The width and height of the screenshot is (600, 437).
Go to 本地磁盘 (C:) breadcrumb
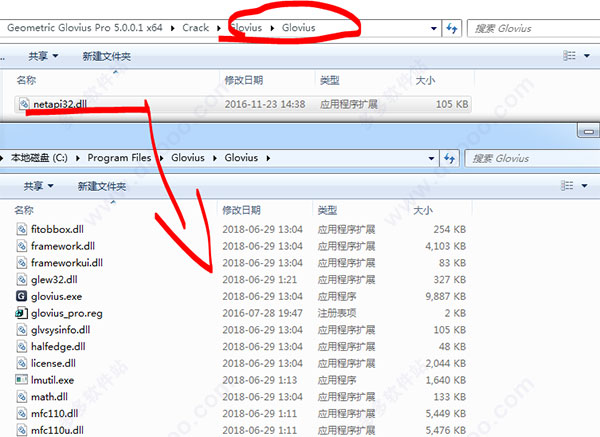pyautogui.click(x=39, y=158)
